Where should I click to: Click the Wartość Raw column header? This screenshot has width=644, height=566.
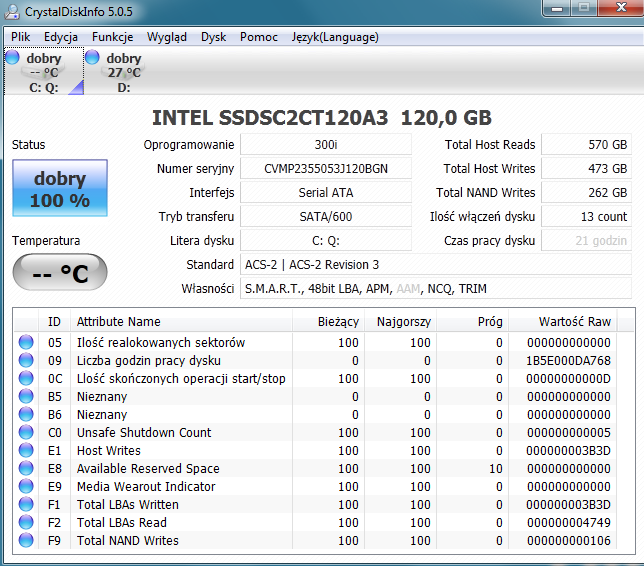pos(563,321)
